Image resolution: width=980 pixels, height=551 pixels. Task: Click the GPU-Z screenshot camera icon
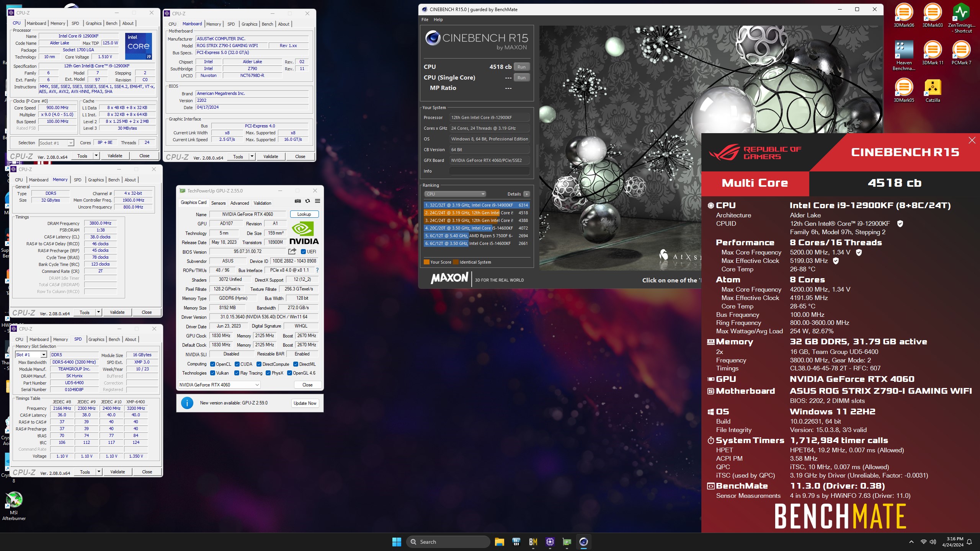[297, 201]
